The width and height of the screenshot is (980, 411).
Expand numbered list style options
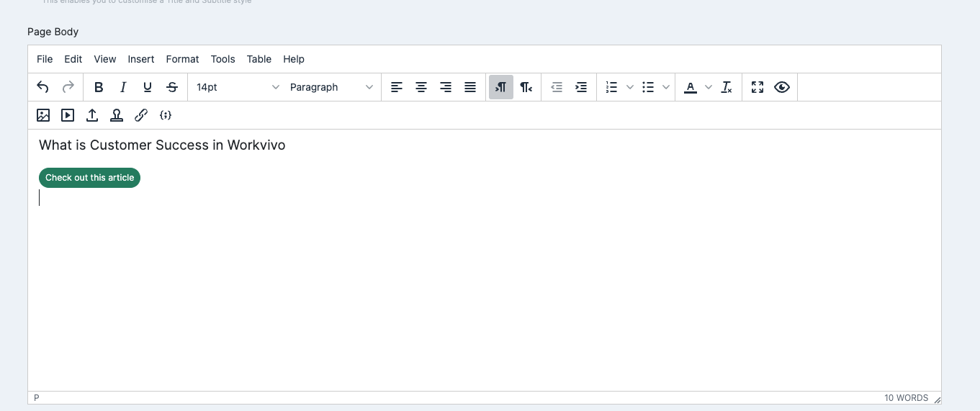[630, 87]
